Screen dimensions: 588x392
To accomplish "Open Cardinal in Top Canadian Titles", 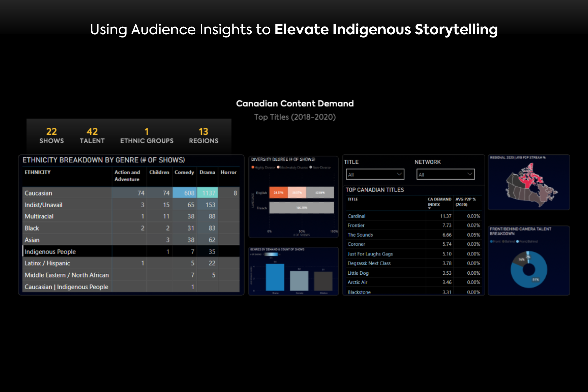I will tap(356, 216).
